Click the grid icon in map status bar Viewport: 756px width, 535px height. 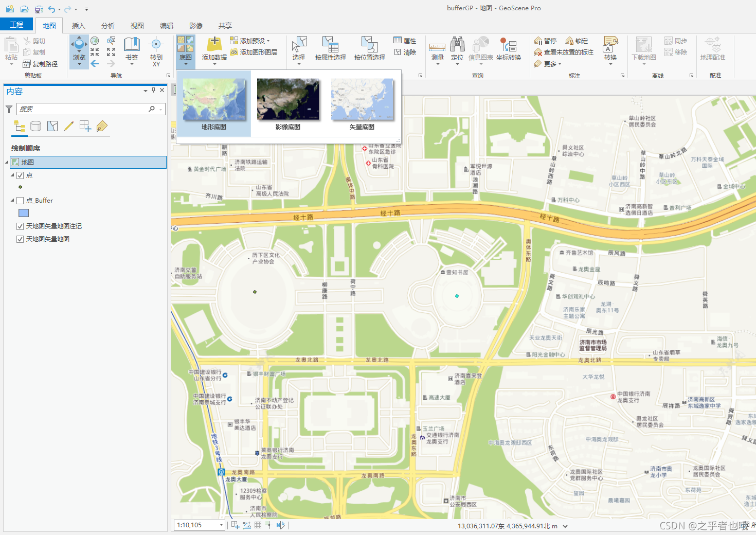(x=258, y=525)
